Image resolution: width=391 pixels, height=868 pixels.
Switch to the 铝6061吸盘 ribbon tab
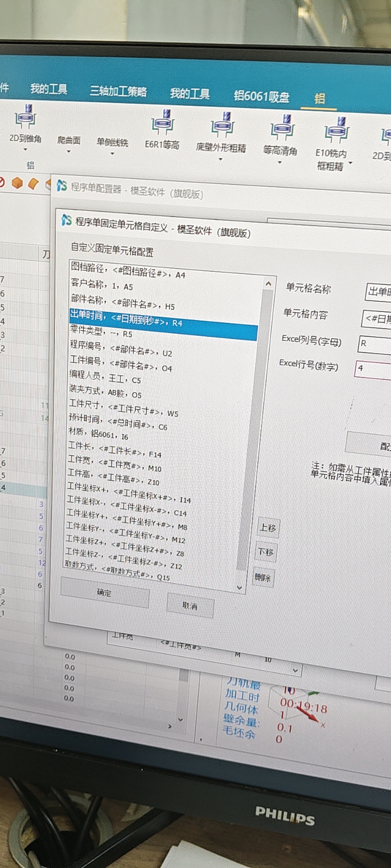tap(261, 97)
